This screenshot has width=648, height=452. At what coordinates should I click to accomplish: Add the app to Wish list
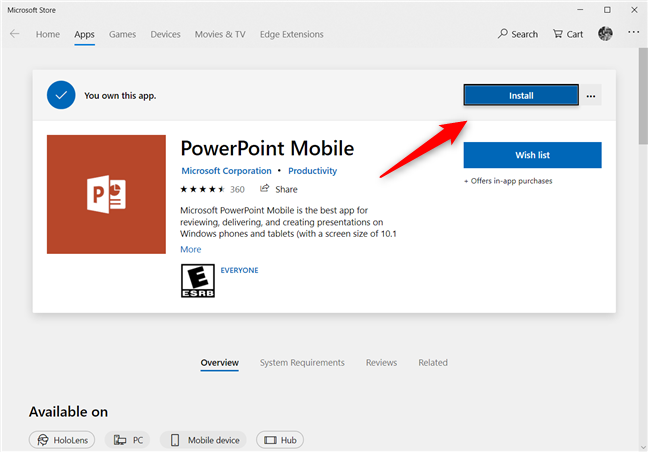point(532,155)
